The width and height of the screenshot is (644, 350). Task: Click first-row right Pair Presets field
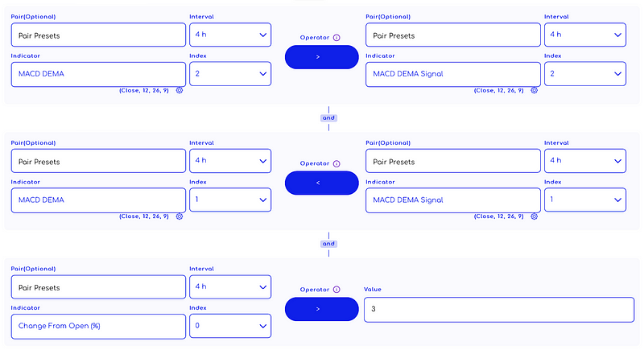452,35
